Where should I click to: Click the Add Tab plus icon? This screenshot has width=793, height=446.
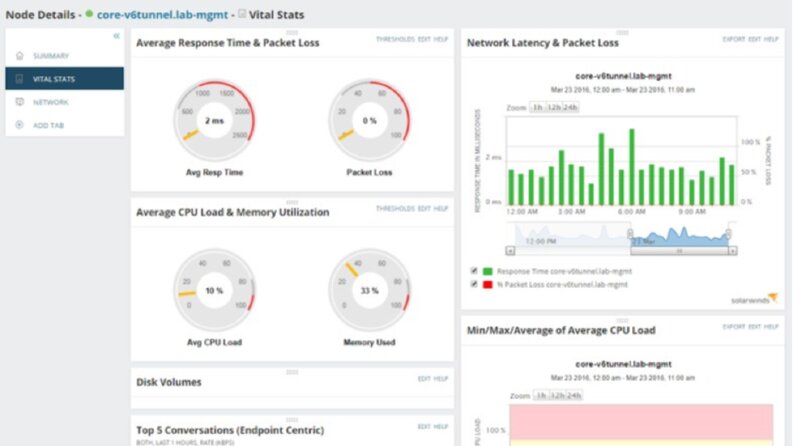19,125
